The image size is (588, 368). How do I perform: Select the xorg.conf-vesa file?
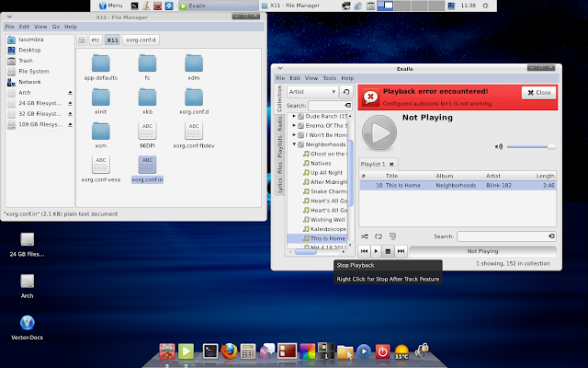[100, 169]
